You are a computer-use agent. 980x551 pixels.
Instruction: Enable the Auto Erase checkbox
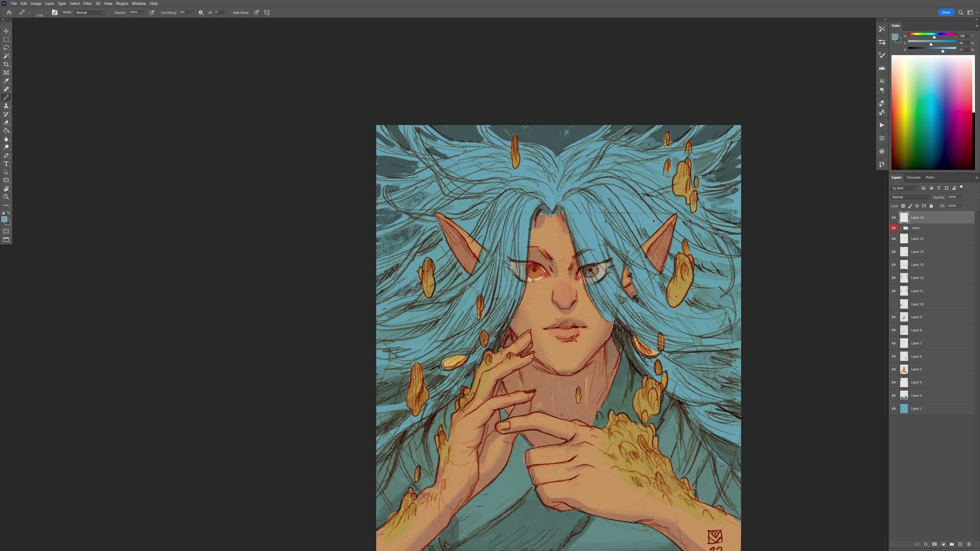230,12
